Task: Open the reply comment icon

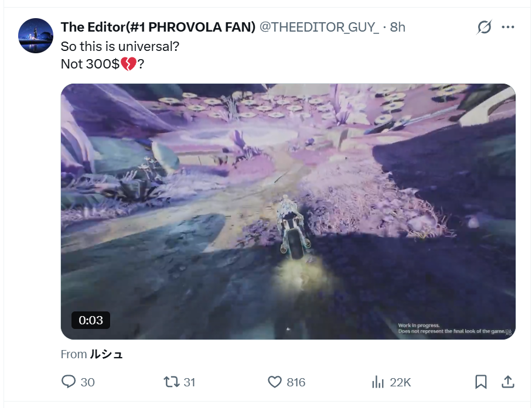Action: 69,382
